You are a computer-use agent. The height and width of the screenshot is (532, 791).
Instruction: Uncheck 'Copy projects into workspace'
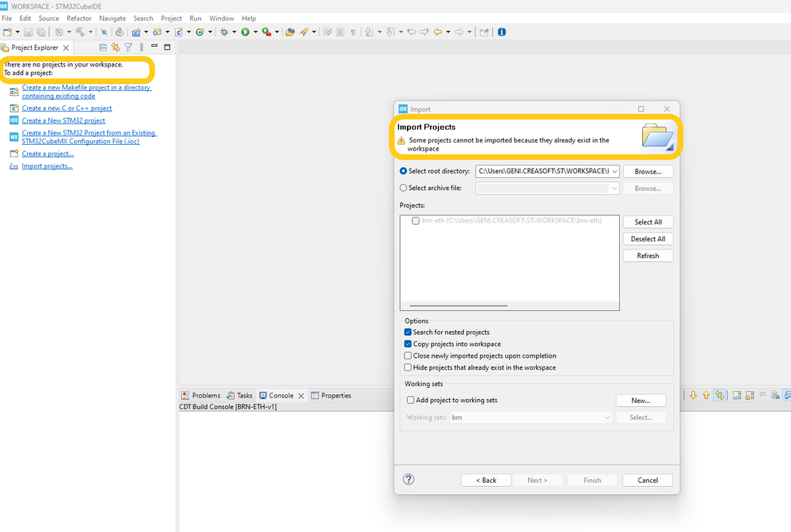click(x=408, y=344)
